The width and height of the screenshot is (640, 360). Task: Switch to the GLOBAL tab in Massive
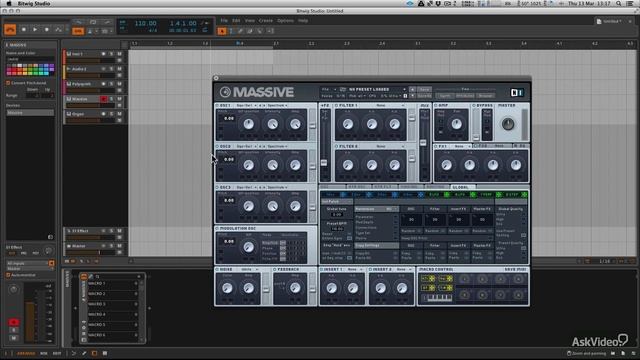coord(461,187)
